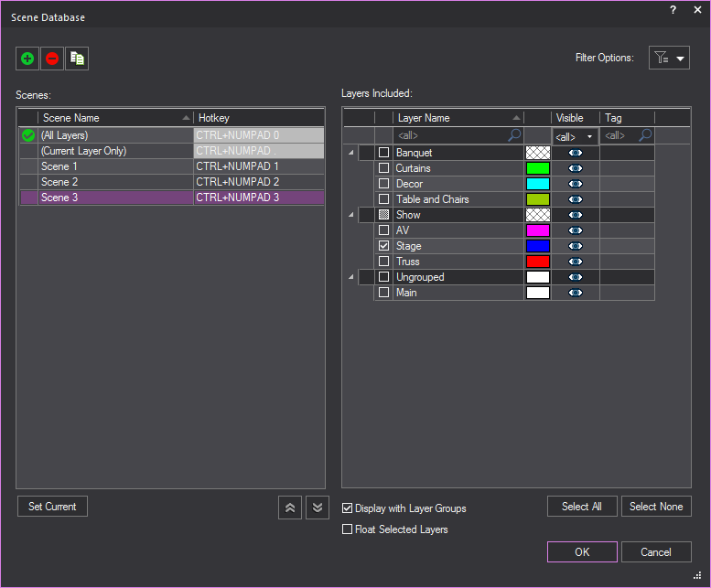Click the CTRL+NUMPAD 3 hotkey cell
Screen dimensions: 711x588
259,198
